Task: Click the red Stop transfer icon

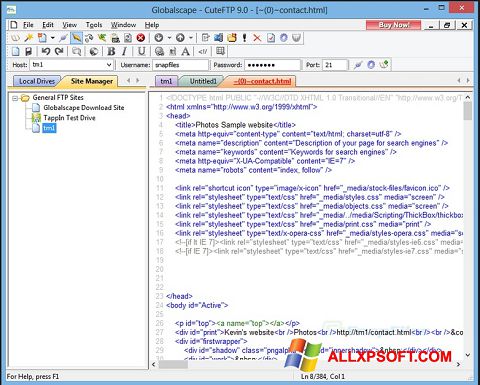Action: (x=141, y=38)
